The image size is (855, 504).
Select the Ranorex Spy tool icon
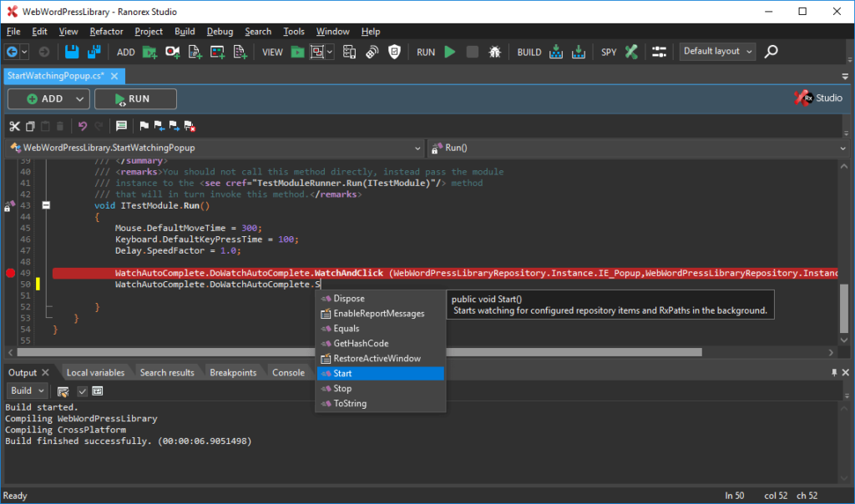pyautogui.click(x=631, y=52)
